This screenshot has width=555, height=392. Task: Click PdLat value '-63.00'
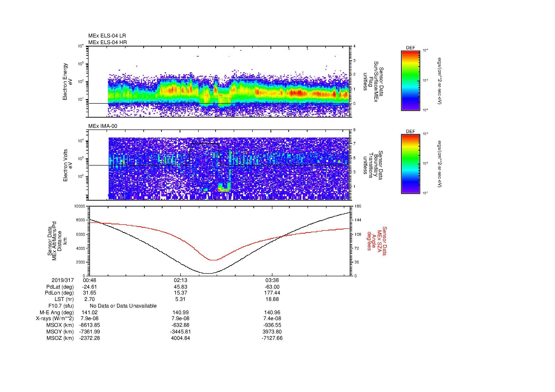(272, 287)
